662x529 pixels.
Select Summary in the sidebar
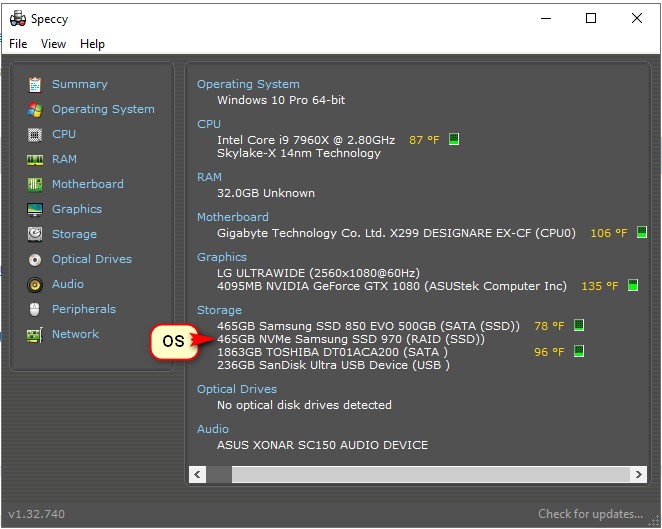click(x=80, y=84)
